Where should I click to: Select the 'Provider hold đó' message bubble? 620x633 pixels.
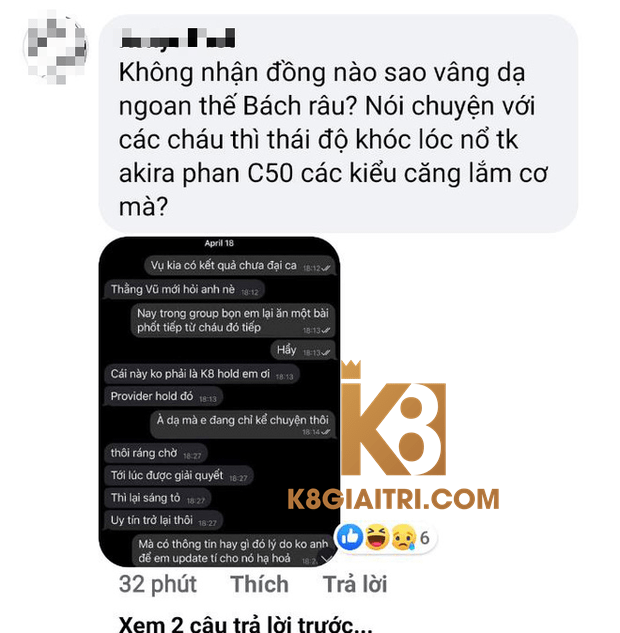(x=163, y=396)
